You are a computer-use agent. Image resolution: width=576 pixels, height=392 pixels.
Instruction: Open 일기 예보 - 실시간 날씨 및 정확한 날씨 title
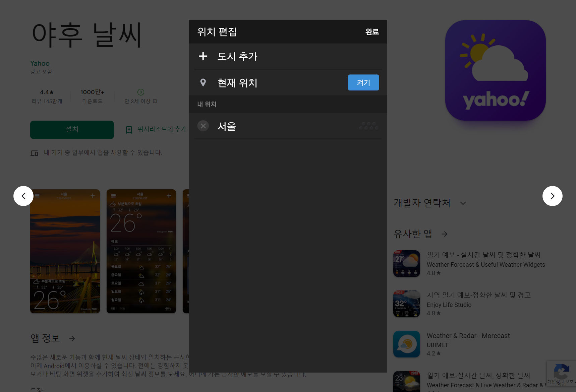(483, 255)
